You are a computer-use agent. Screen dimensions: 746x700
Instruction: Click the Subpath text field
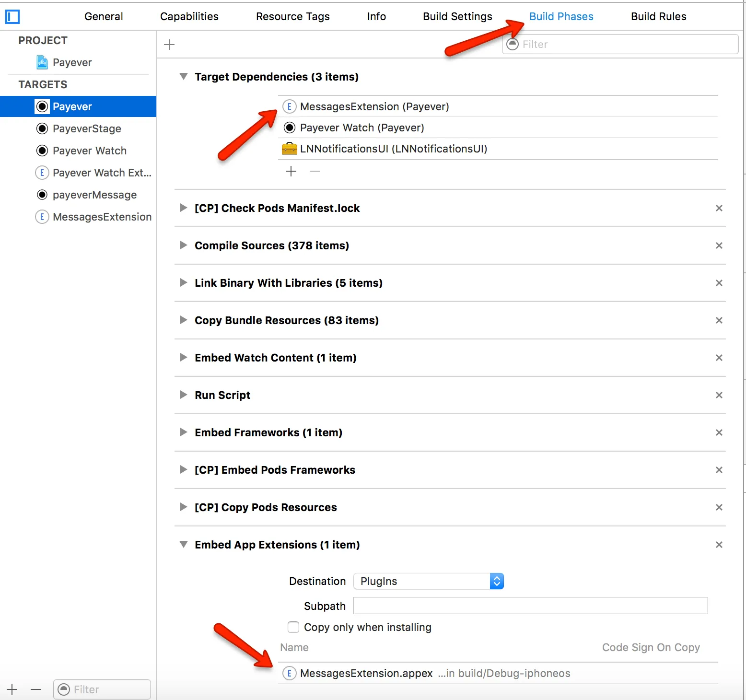(531, 606)
